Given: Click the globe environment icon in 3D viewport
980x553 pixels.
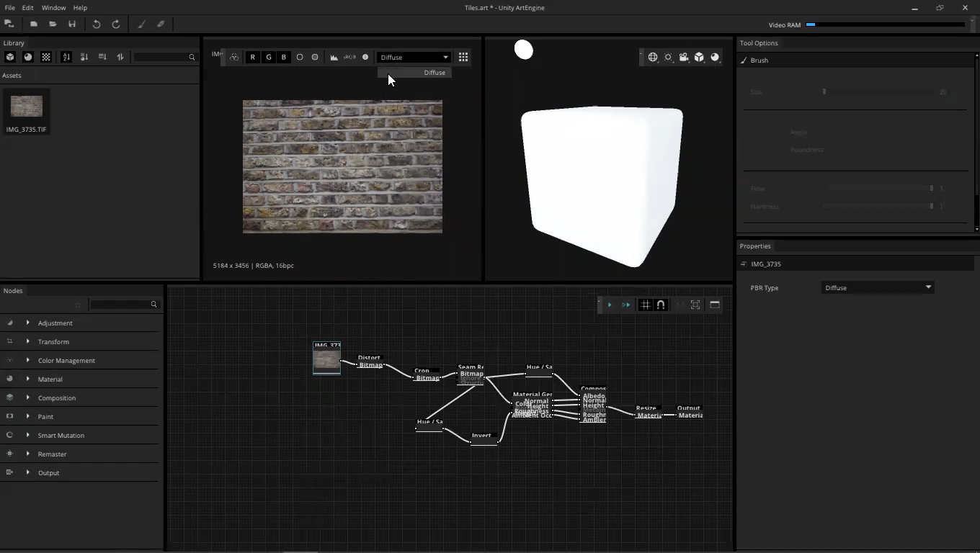Looking at the screenshot, I should [653, 57].
